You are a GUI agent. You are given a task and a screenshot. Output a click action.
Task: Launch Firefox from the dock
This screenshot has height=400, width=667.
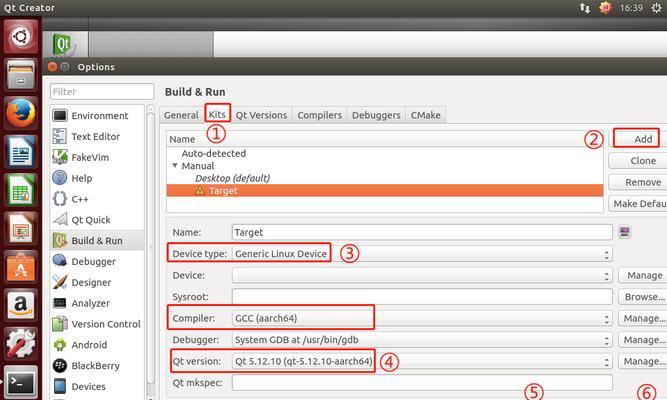[x=20, y=113]
